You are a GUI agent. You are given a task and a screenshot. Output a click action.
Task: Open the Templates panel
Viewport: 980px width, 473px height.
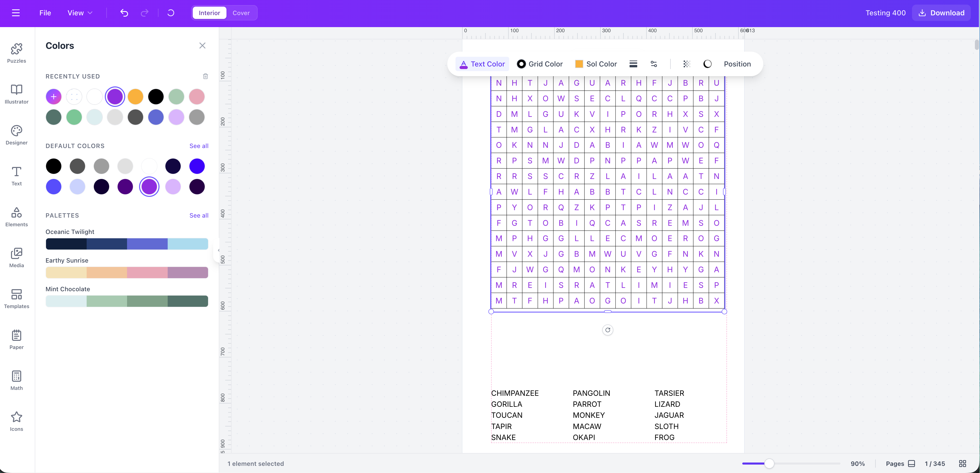(x=16, y=299)
